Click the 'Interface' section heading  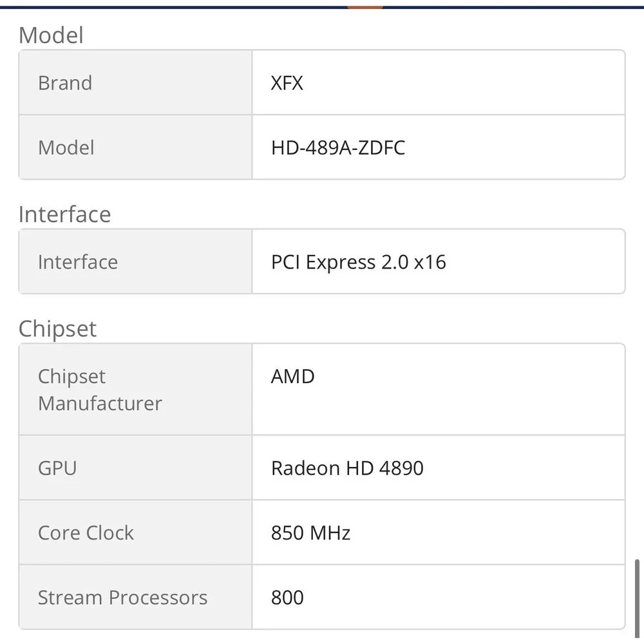click(65, 214)
